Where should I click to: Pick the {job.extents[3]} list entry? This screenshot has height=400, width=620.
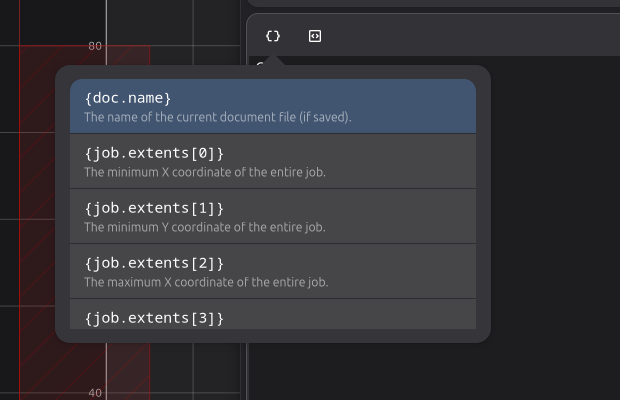tap(273, 314)
